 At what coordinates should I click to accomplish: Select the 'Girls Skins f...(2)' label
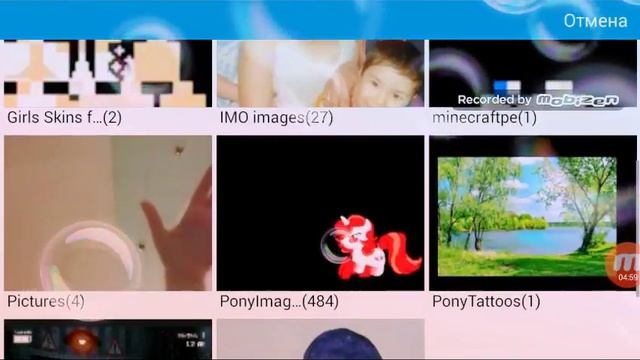tap(64, 118)
